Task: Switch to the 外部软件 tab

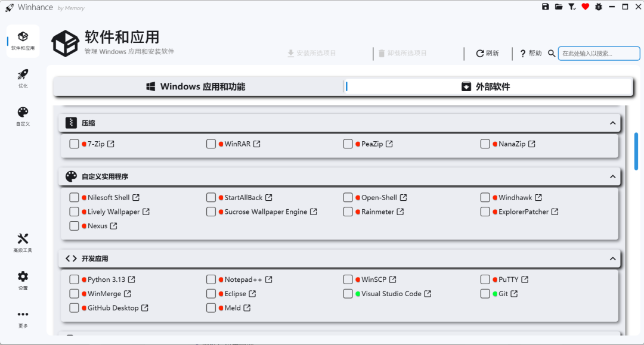Action: (x=489, y=86)
